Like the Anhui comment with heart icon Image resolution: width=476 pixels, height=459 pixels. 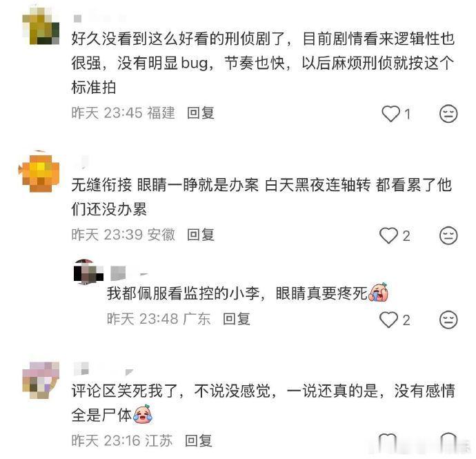[x=388, y=236]
